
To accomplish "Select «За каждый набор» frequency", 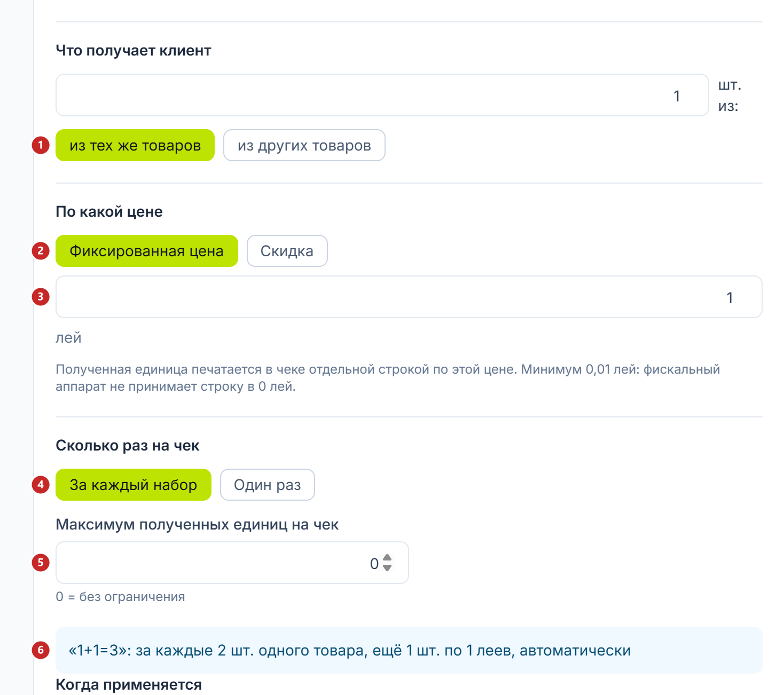I will click(x=133, y=485).
